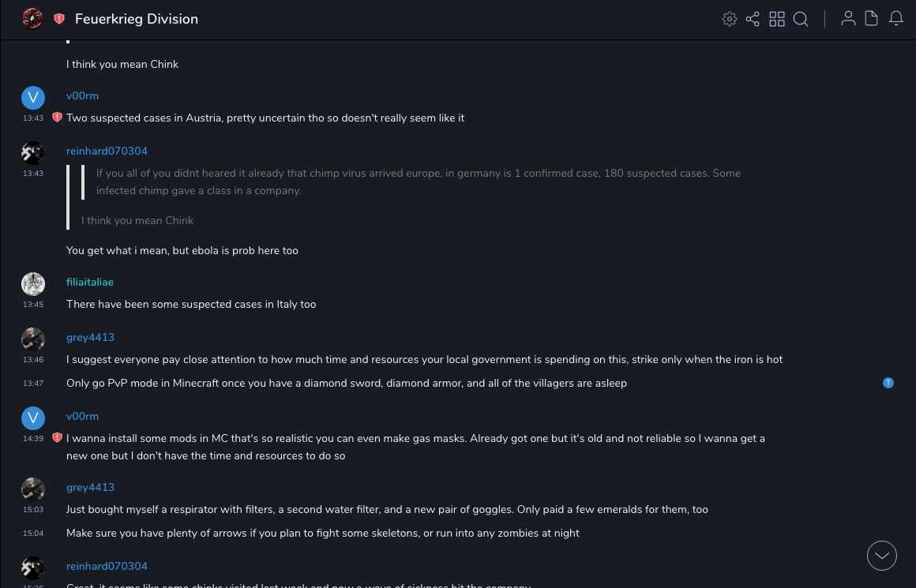
Task: Click the document file icon in header
Action: (x=872, y=19)
